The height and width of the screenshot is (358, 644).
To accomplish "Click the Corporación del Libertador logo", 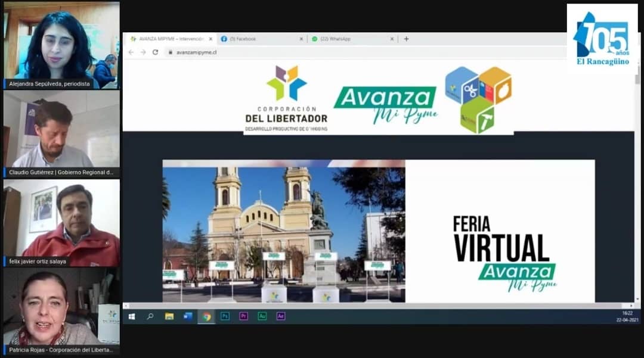I will point(286,98).
